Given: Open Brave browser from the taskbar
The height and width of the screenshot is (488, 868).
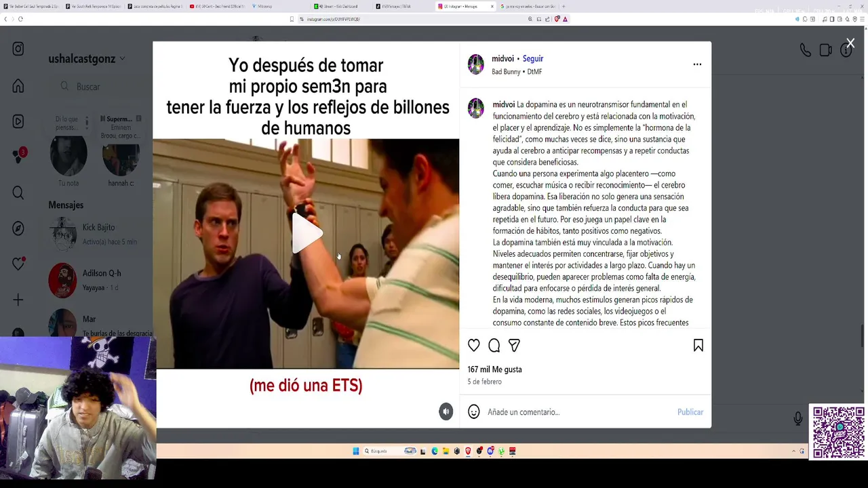Looking at the screenshot, I should (468, 451).
